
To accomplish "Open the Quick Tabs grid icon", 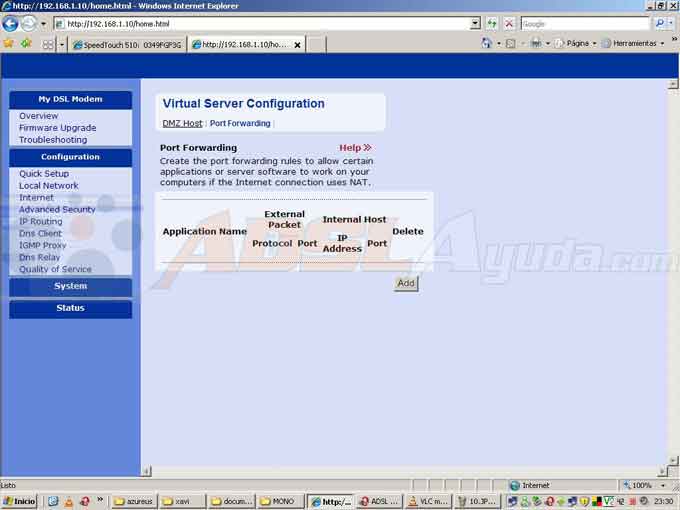I will (x=48, y=45).
